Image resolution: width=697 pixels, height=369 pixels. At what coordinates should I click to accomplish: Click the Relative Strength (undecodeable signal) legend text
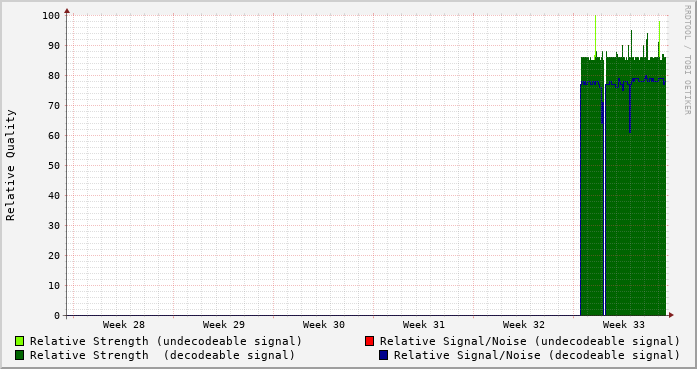point(166,341)
